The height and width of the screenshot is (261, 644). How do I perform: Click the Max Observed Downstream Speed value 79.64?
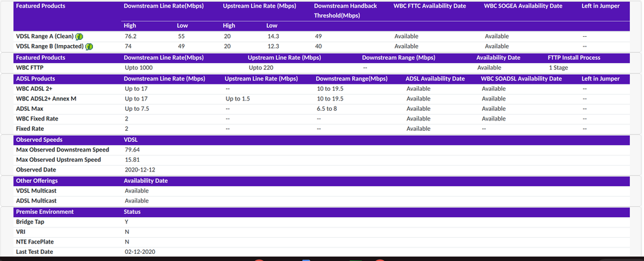click(x=132, y=150)
